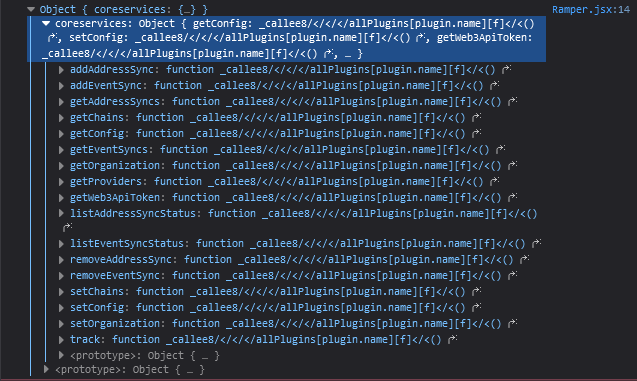
Task: Expand the getAddressSyncs function entry
Action: pos(61,102)
